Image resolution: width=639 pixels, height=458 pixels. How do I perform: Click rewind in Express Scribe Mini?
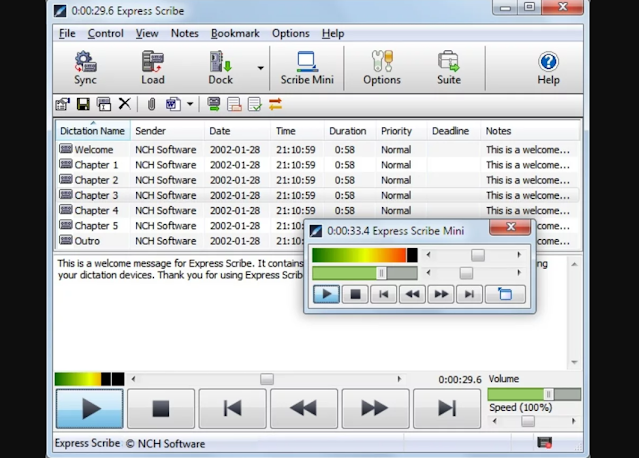[x=412, y=294]
